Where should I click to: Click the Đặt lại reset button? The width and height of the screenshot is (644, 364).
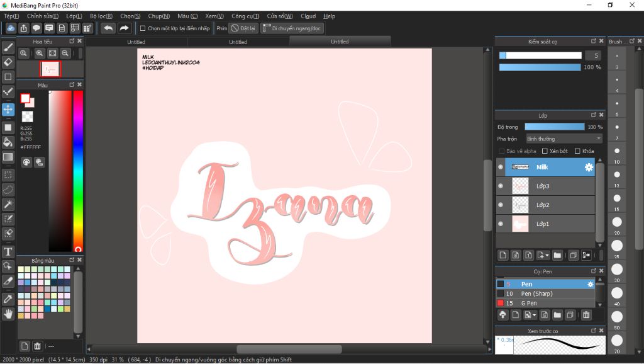point(243,28)
